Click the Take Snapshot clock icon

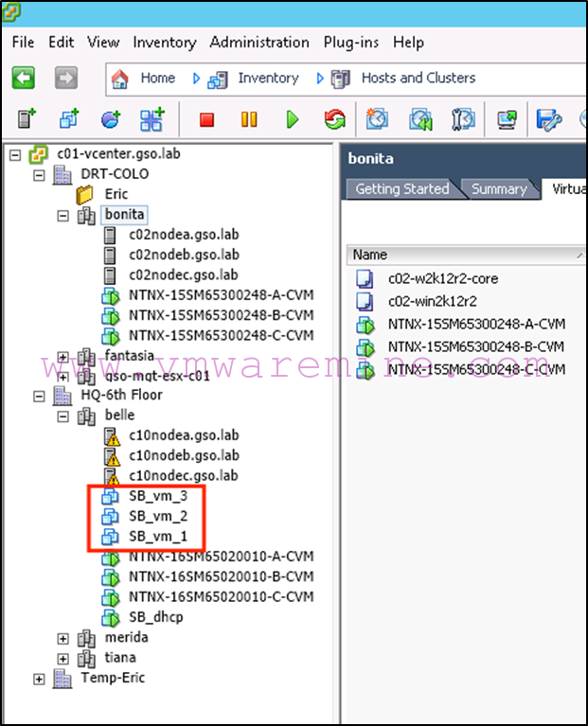[x=377, y=119]
